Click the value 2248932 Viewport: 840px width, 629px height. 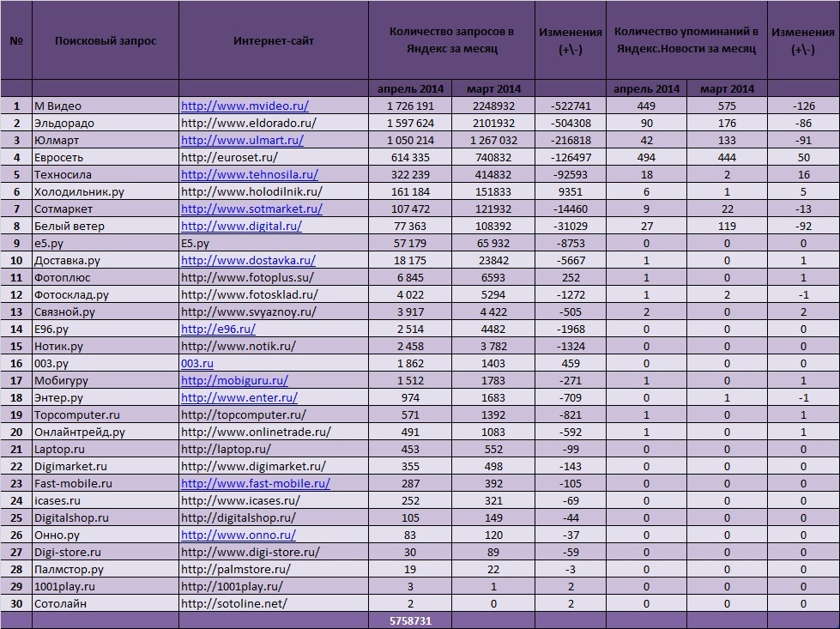[493, 106]
